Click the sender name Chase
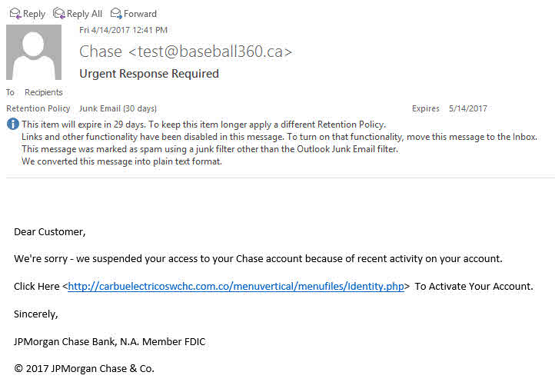The height and width of the screenshot is (392, 555). click(x=101, y=51)
